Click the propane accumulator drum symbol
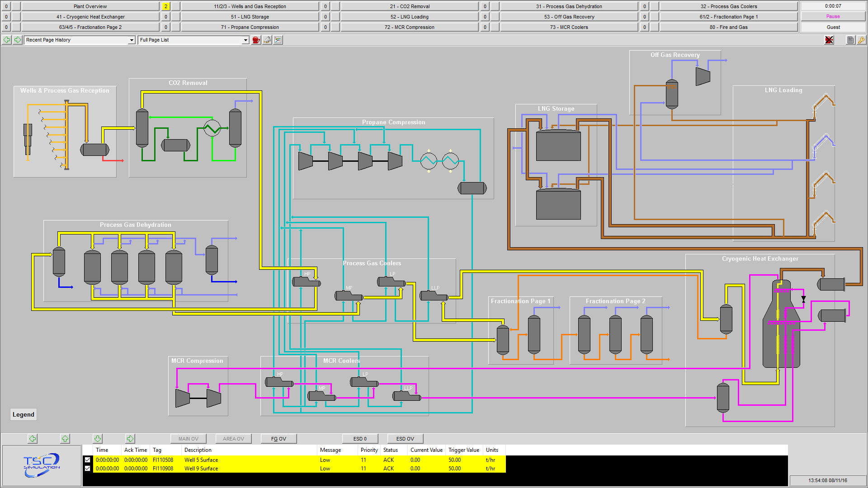This screenshot has width=868, height=488. 472,188
